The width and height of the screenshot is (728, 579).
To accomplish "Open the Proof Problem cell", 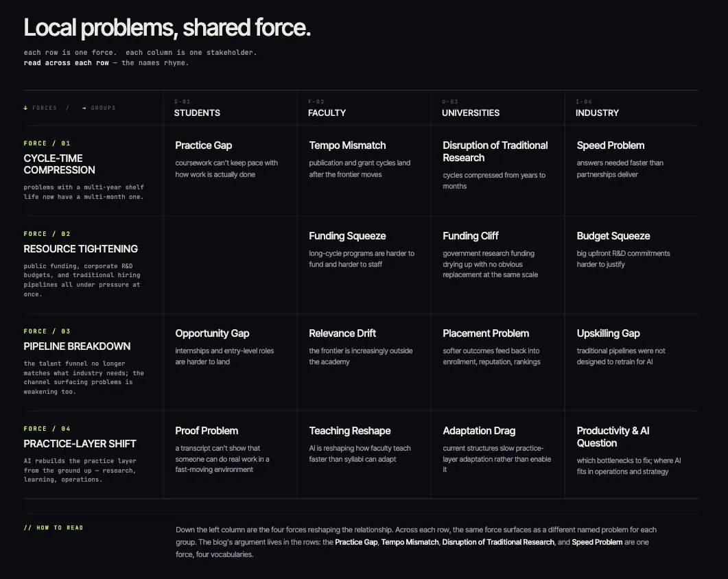I will tap(230, 455).
